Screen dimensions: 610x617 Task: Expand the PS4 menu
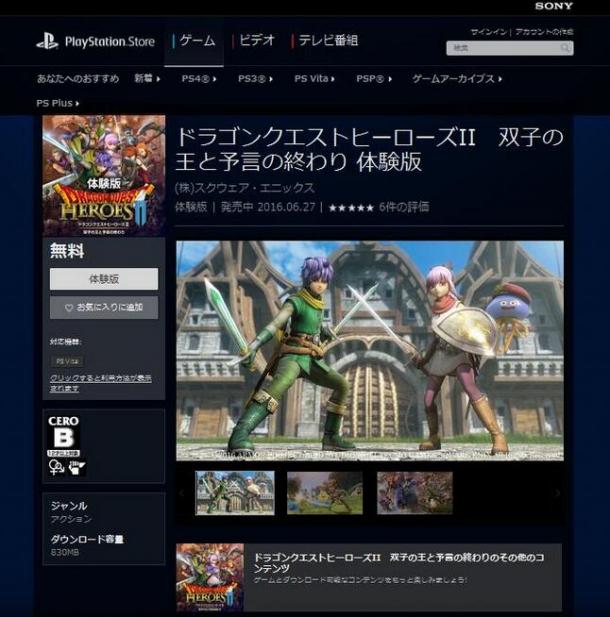coord(199,79)
